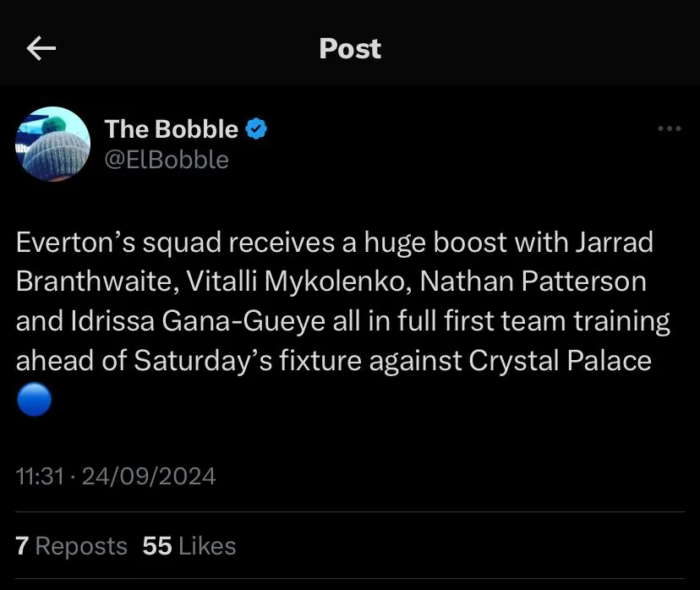The height and width of the screenshot is (590, 700).
Task: Click the blue verified checkmark badge
Action: point(257,129)
